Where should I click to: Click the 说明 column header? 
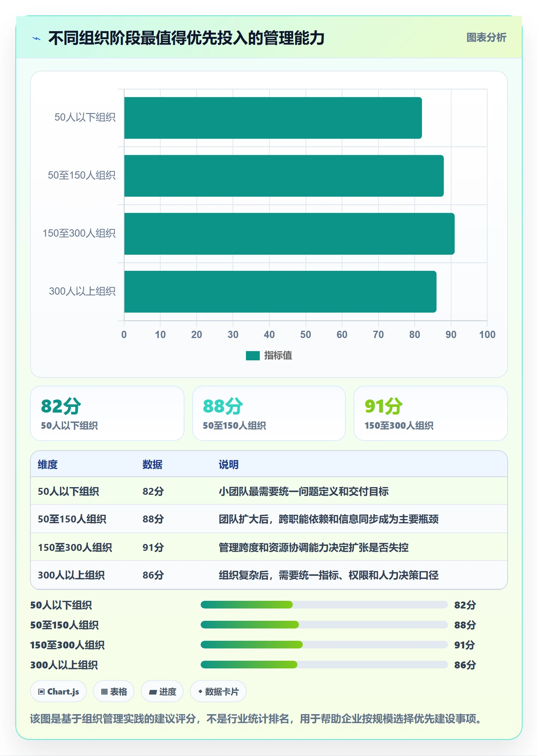pyautogui.click(x=229, y=464)
